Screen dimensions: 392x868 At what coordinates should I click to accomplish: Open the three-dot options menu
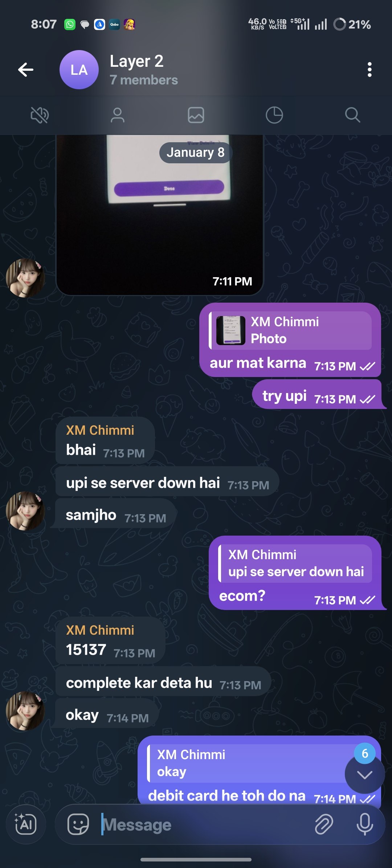pyautogui.click(x=369, y=70)
